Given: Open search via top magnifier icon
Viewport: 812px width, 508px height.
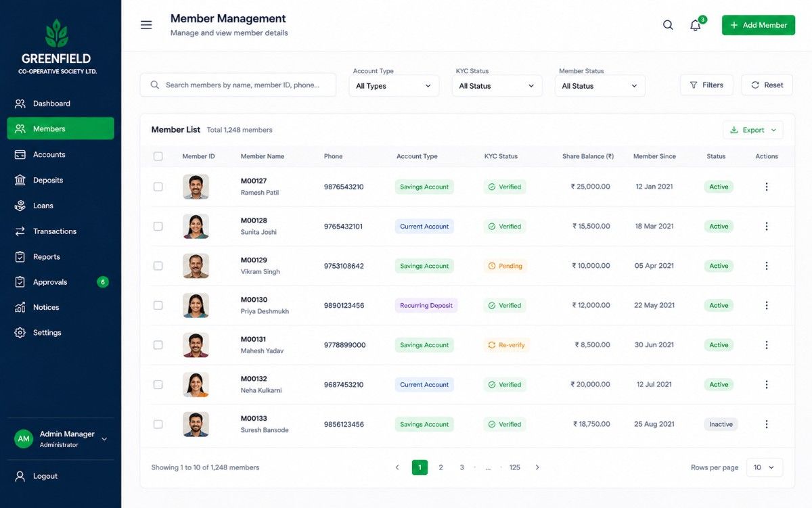Looking at the screenshot, I should tap(668, 25).
